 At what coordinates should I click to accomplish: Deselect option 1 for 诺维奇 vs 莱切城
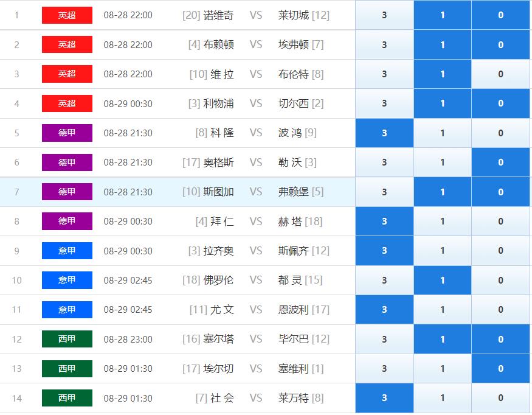pos(443,15)
